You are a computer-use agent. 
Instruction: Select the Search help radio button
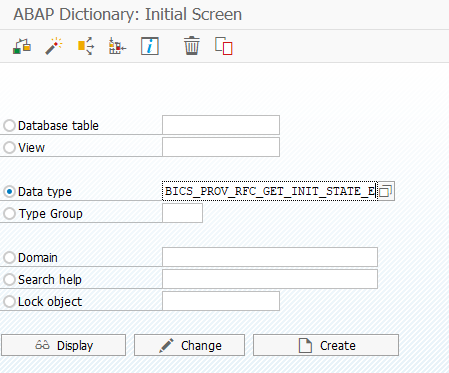[x=9, y=280]
